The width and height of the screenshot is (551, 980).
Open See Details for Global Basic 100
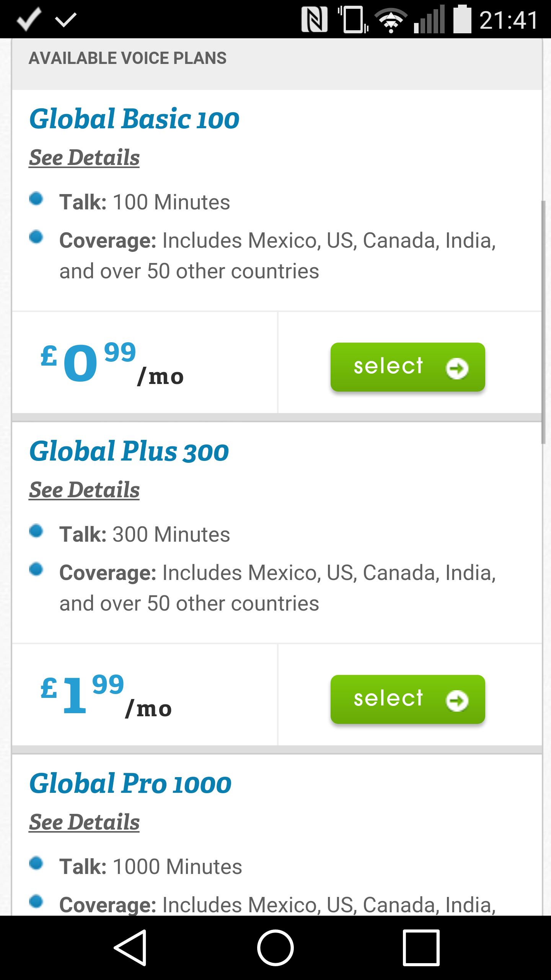[x=84, y=158]
